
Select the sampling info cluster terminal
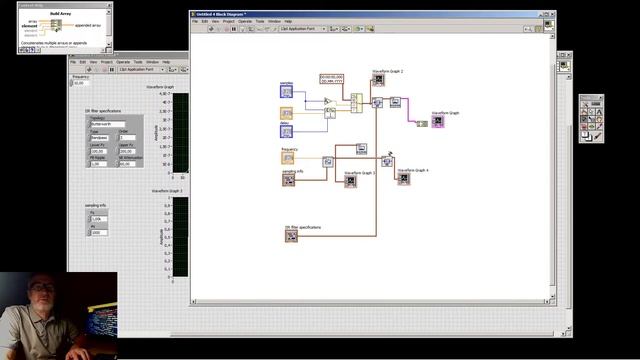[289, 180]
